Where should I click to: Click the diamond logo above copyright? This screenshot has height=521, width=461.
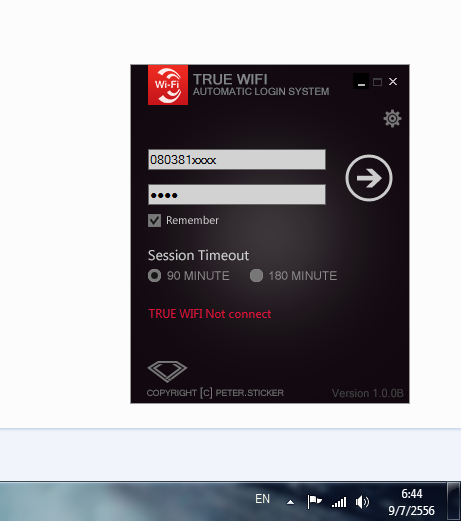point(167,371)
